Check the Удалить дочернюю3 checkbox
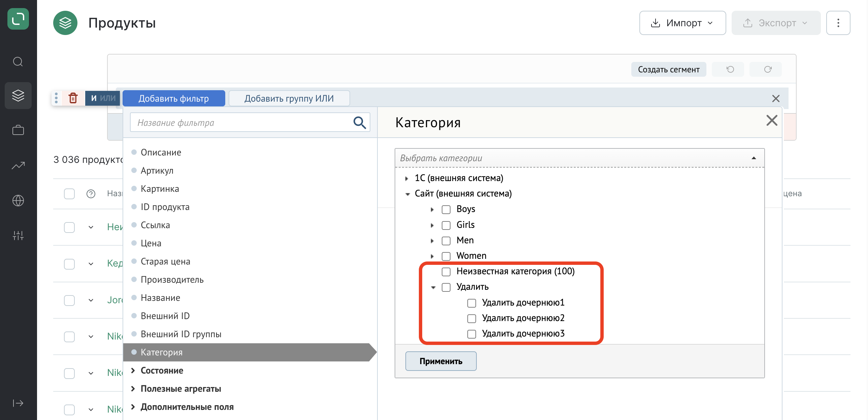868x420 pixels. (x=472, y=334)
